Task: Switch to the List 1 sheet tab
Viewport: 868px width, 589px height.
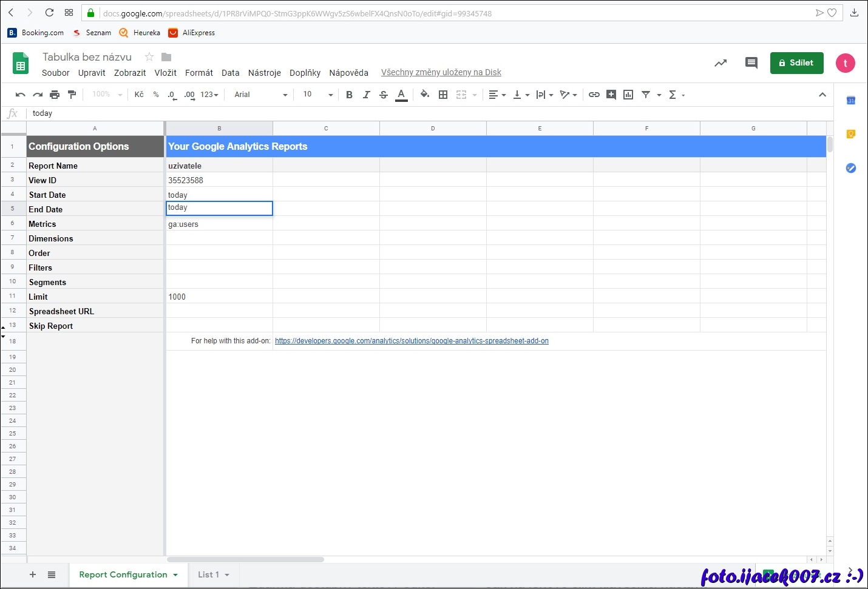Action: 208,574
